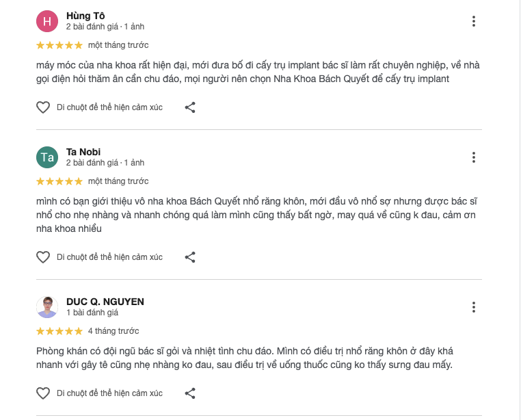This screenshot has height=420, width=521.
Task: Click the five-star rating on Ta Nobi's review
Action: pos(59,181)
